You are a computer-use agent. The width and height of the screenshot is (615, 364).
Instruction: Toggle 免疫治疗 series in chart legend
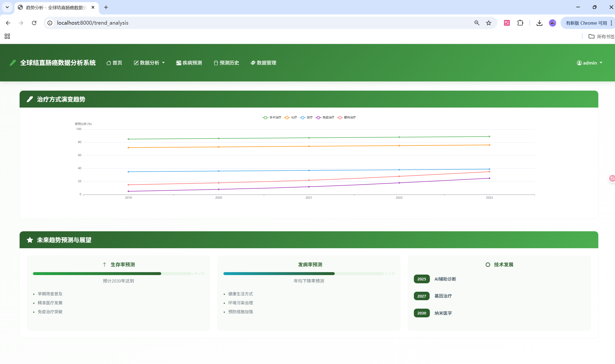point(325,117)
